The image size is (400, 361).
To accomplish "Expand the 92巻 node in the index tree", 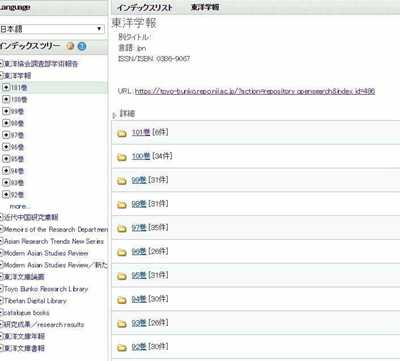I will coord(6,194).
